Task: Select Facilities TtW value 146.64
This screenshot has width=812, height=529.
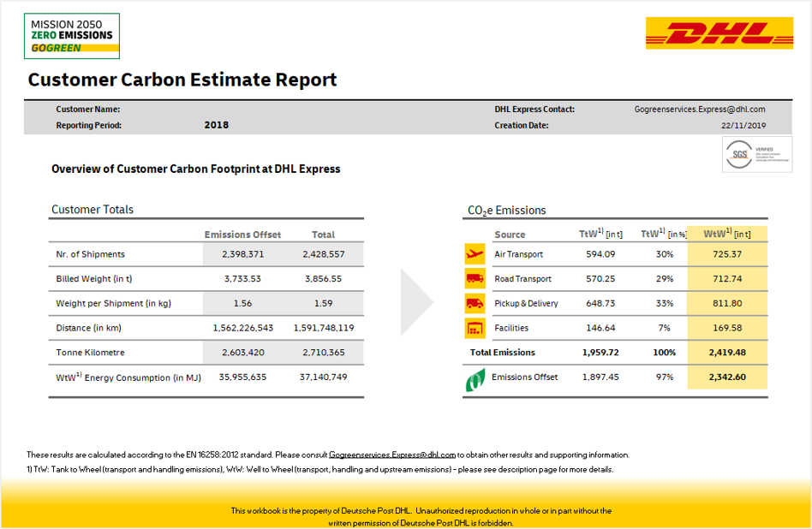Action: pyautogui.click(x=600, y=328)
